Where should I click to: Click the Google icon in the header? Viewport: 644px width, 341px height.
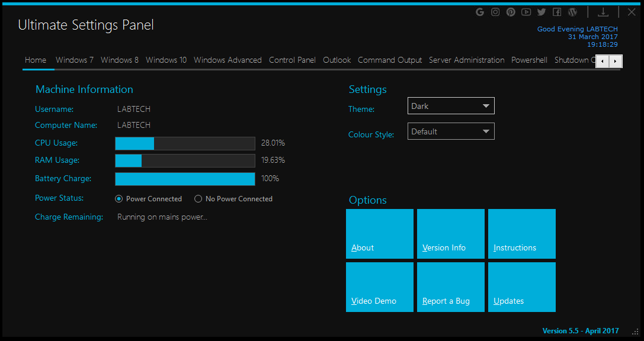(x=480, y=12)
